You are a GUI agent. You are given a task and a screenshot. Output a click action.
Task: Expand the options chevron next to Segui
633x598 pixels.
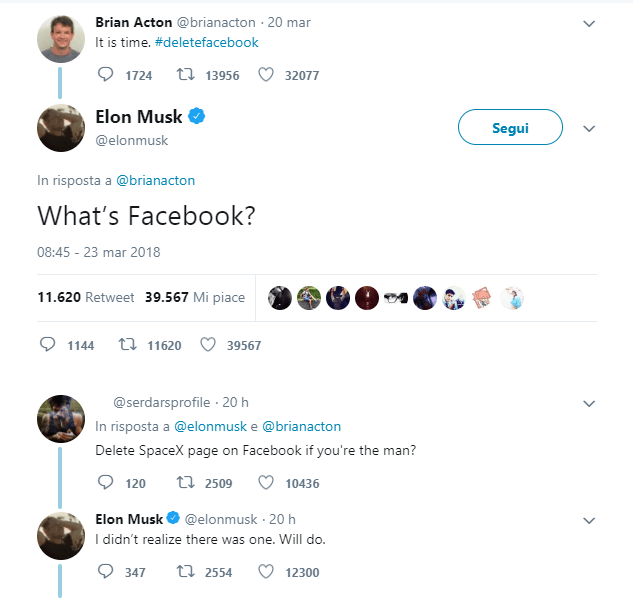click(589, 128)
